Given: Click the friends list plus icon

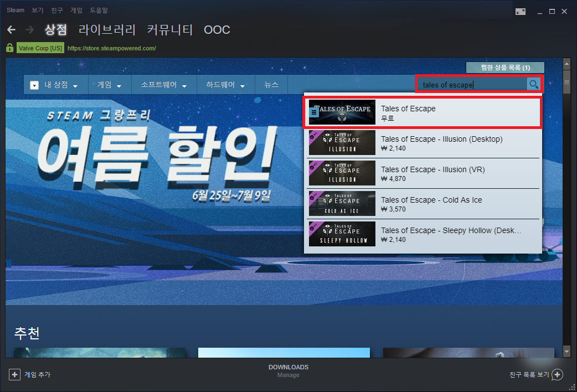Looking at the screenshot, I should pos(558,375).
